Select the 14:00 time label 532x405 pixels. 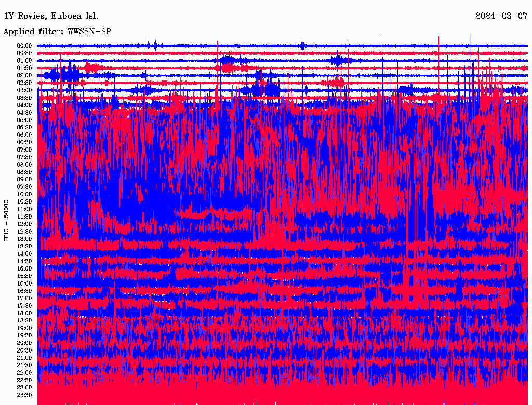(x=24, y=254)
